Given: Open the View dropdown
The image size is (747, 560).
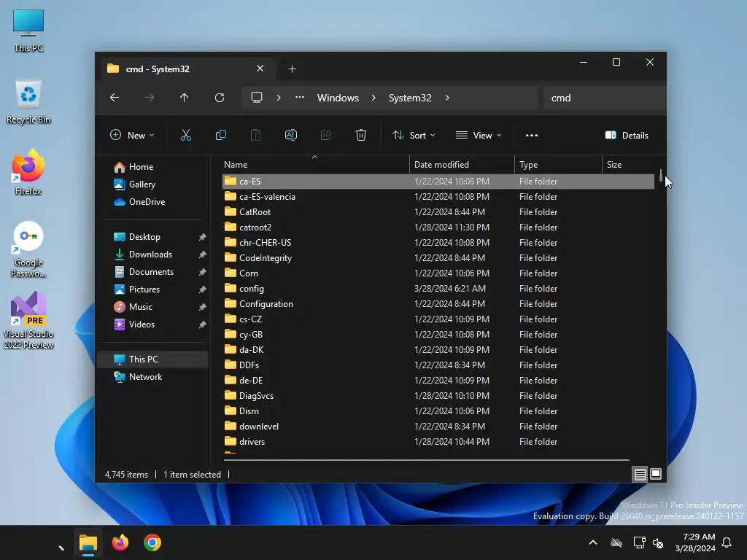Looking at the screenshot, I should click(x=479, y=135).
